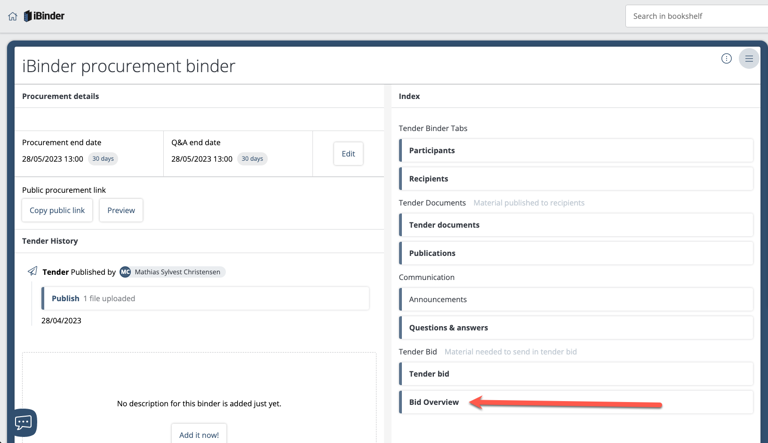Open Tender documents section
The image size is (768, 443).
coord(576,225)
